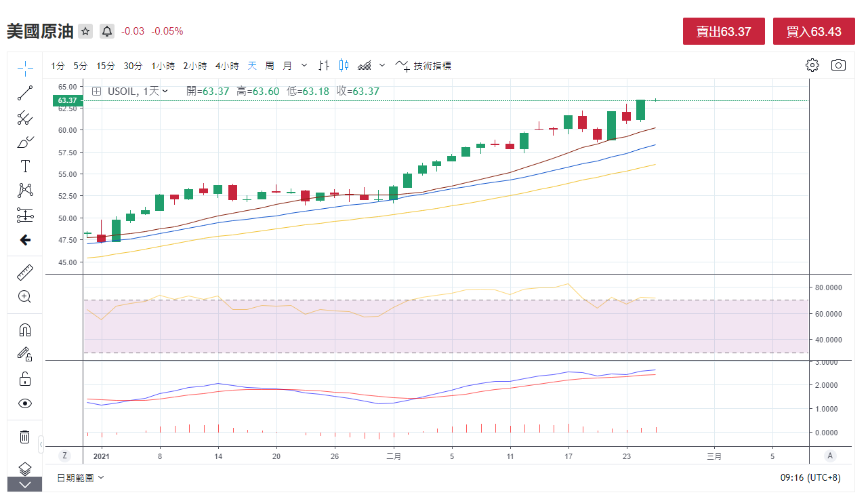Select the trend line drawing tool
This screenshot has width=868, height=497.
pos(25,94)
